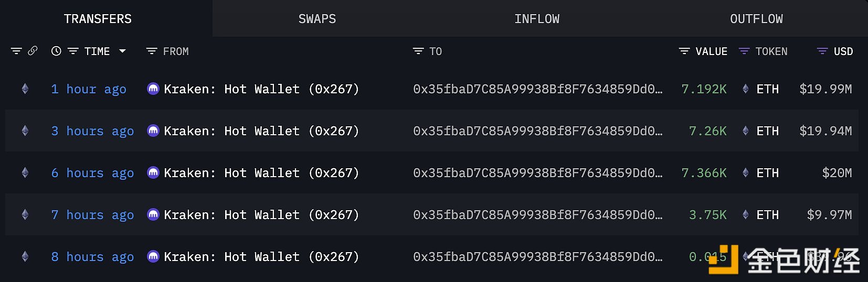Click the Ethereum chain icon in the 3 hours ago row
Screen dimensions: 868x282
(x=25, y=131)
